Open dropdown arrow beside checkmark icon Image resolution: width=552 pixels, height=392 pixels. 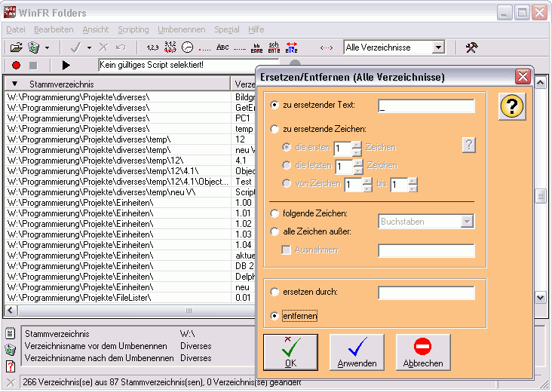[x=89, y=47]
